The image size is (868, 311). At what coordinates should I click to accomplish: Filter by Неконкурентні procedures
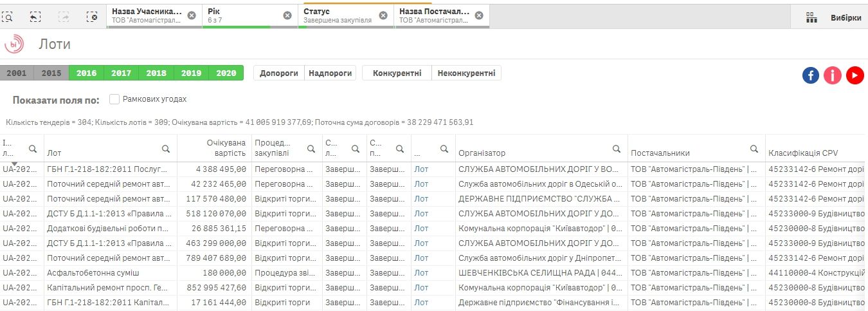click(467, 73)
